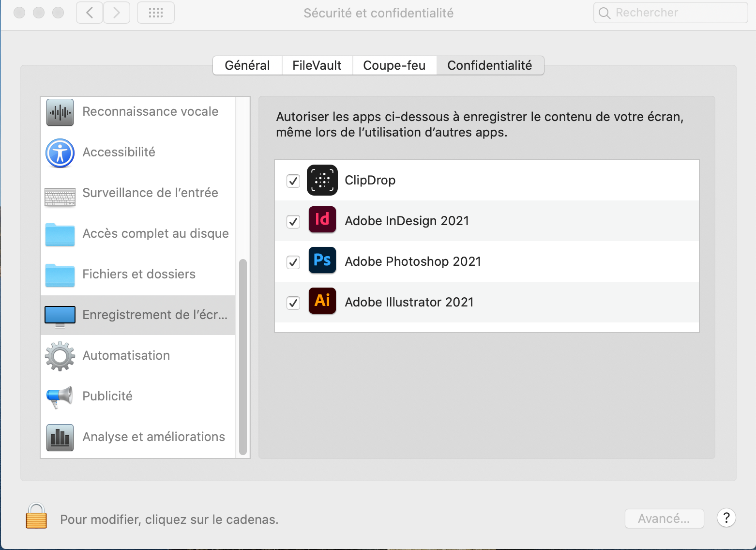756x550 pixels.
Task: Select Automatisation in the sidebar
Action: point(138,356)
